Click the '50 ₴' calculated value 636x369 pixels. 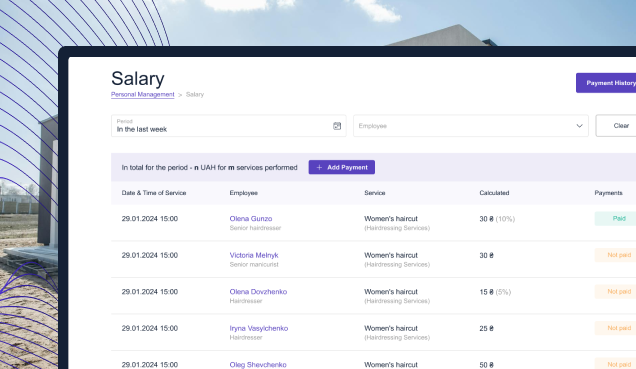pyautogui.click(x=486, y=365)
